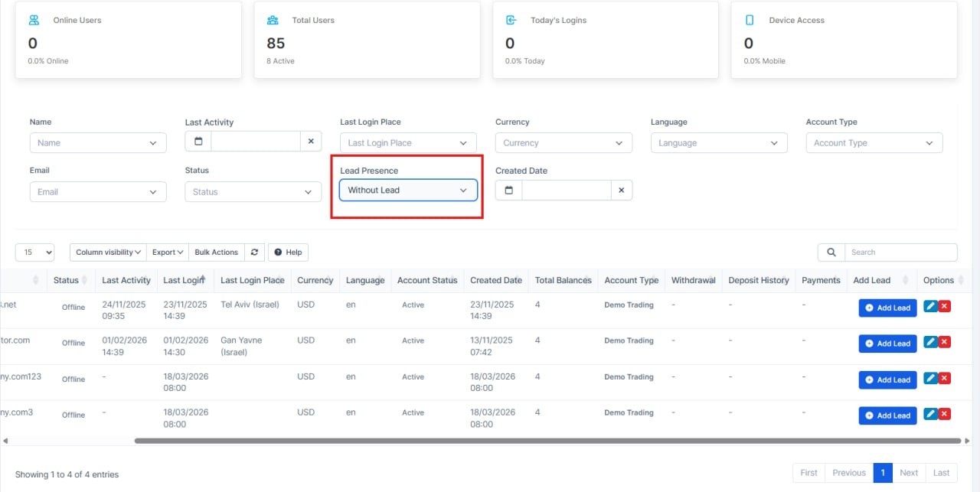Click the search magnifier icon
This screenshot has height=492, width=980.
[x=831, y=253]
